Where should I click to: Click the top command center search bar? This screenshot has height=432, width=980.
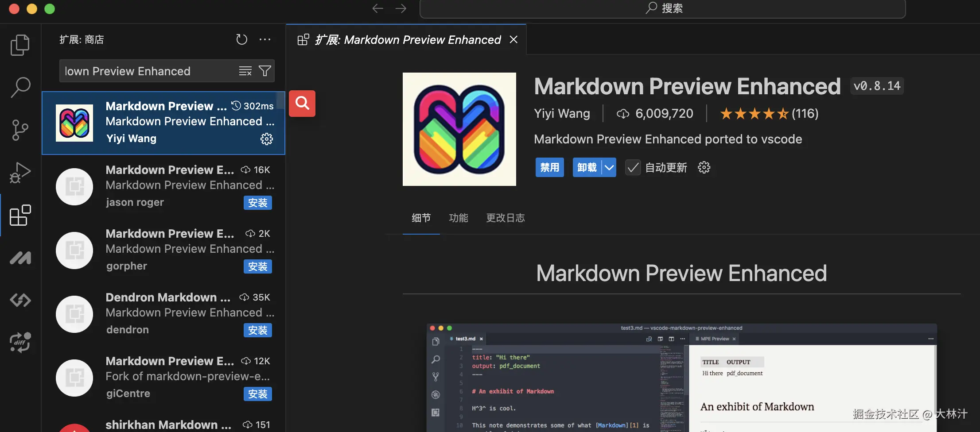(x=663, y=8)
